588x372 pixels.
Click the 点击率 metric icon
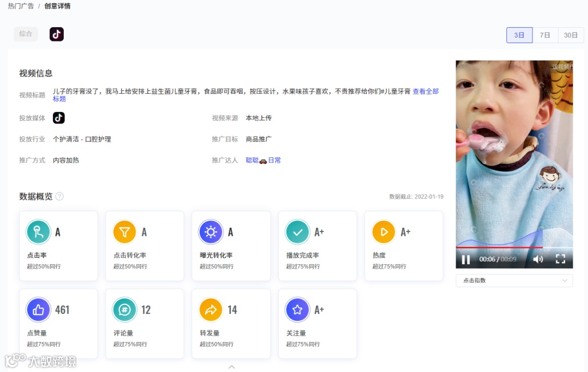[38, 231]
